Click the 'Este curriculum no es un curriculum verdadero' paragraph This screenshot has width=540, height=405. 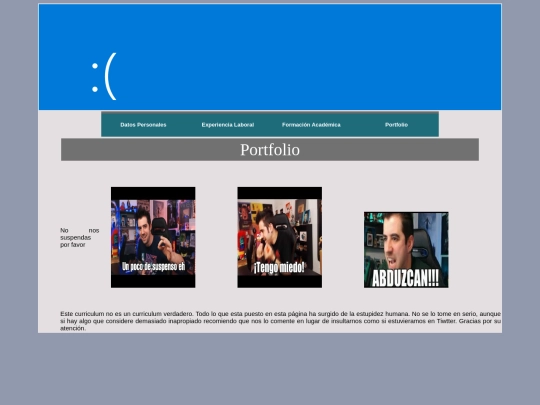click(280, 321)
